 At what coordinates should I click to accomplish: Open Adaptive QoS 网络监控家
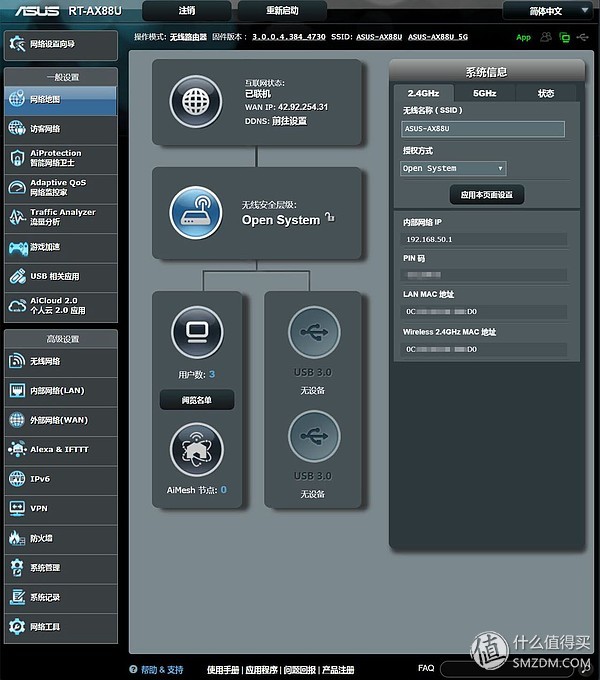pos(61,188)
